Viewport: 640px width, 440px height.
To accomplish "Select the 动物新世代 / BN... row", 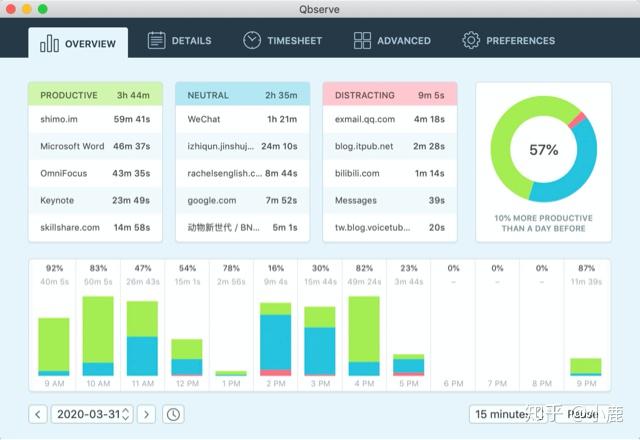I will click(x=242, y=227).
